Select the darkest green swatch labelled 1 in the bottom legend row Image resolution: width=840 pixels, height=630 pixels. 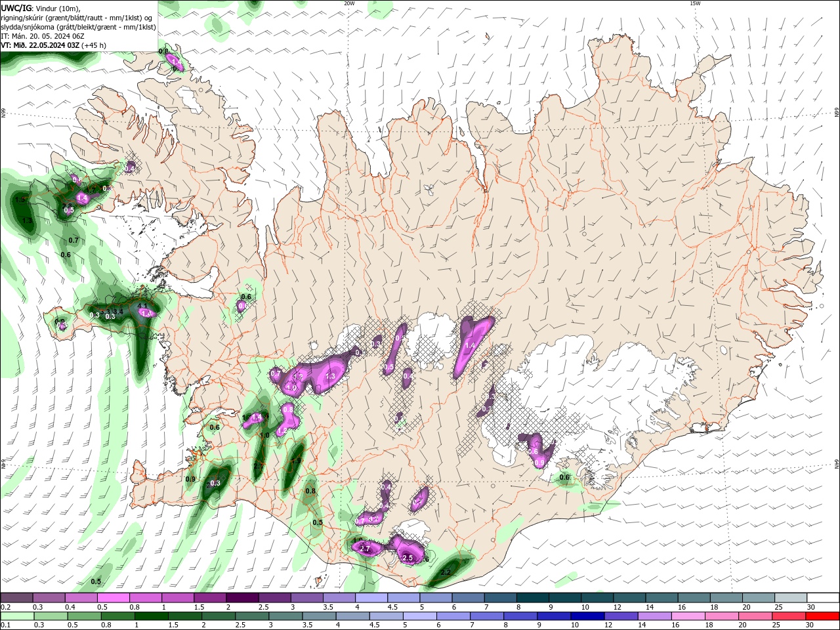[151, 616]
